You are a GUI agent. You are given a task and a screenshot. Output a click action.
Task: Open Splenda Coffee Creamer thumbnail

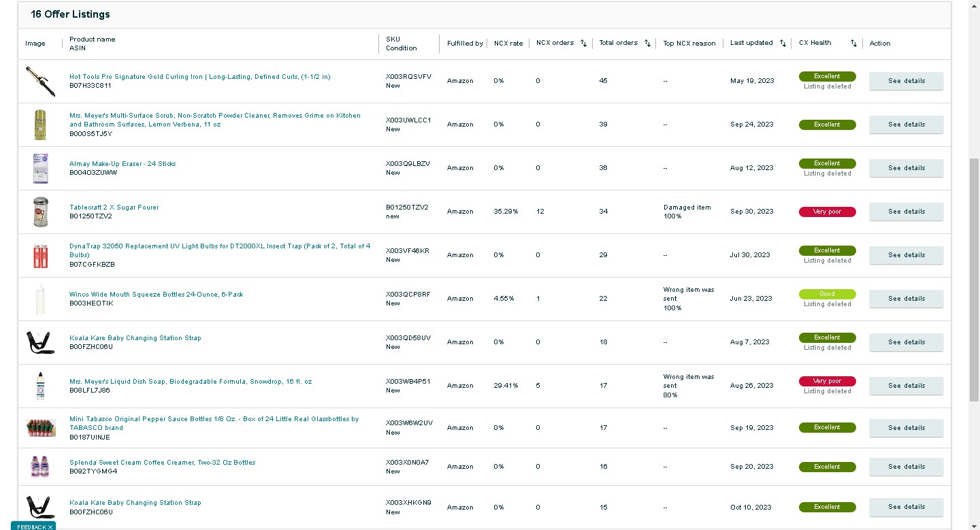point(40,467)
